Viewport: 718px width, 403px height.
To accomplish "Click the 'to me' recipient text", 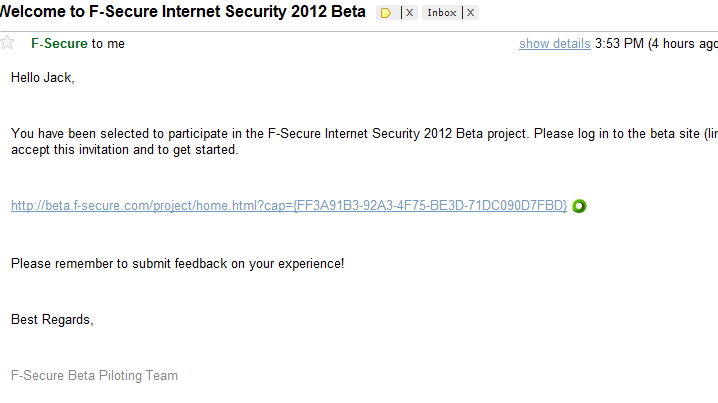I will tap(108, 44).
